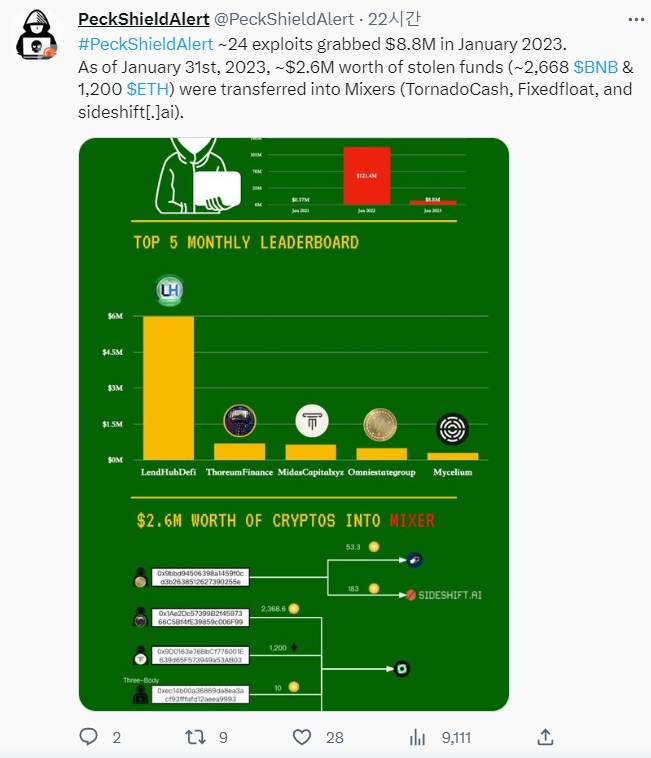The image size is (651, 758).
Task: Click the red Jan 2022 bar
Action: (366, 175)
